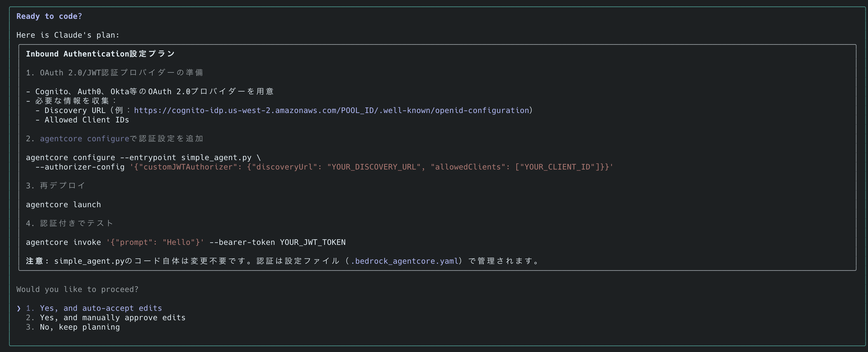Click the 'Ready to code?' heading
The width and height of the screenshot is (868, 352).
pos(49,16)
